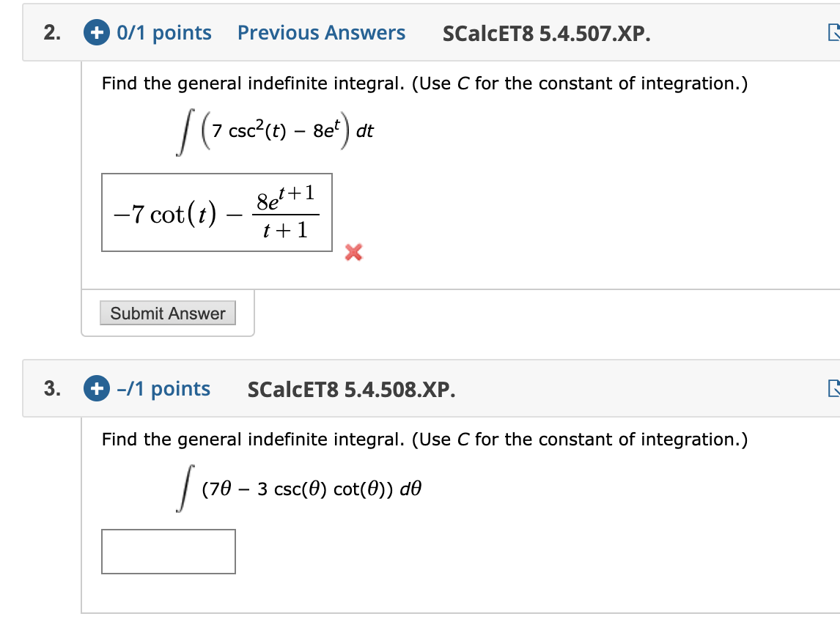
Task: Click the SCalcET8 5.4.508.XP exercise title
Action: pyautogui.click(x=351, y=389)
